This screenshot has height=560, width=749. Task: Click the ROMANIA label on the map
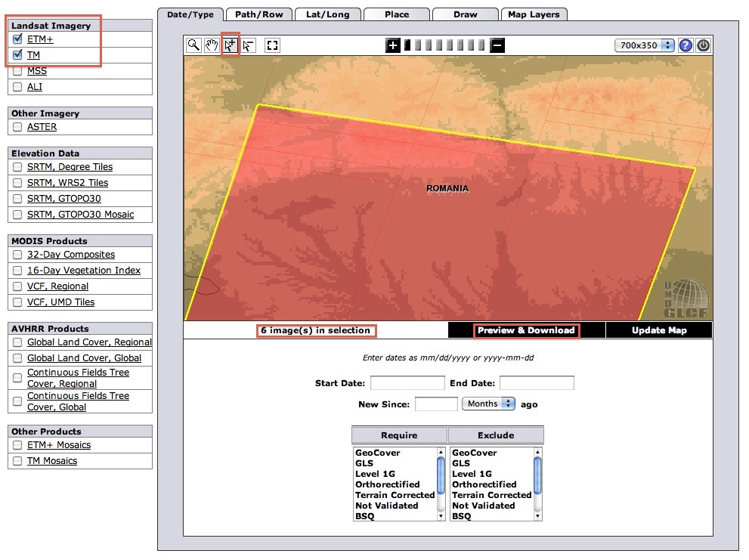tap(447, 188)
